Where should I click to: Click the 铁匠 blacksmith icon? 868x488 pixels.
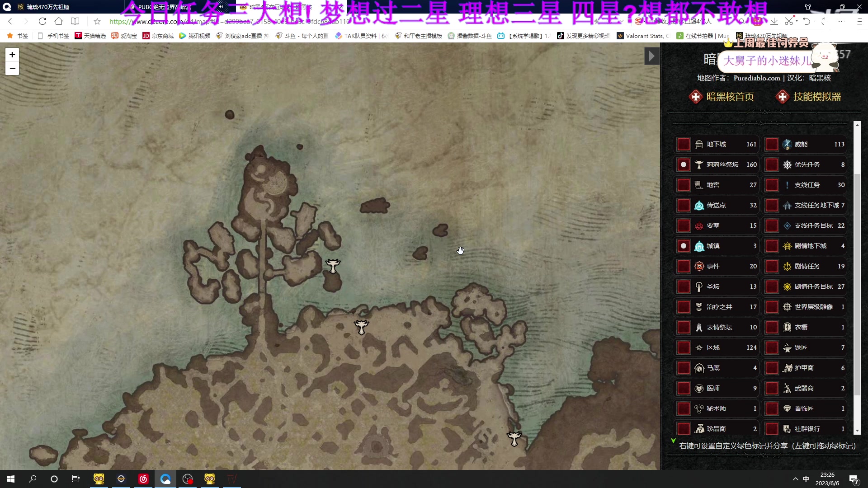(787, 348)
